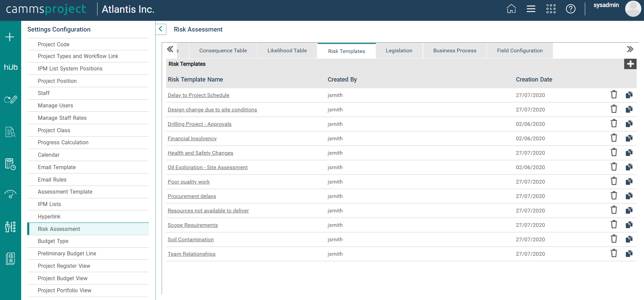This screenshot has height=300, width=644.
Task: Open Poor quality work link
Action: click(x=189, y=182)
